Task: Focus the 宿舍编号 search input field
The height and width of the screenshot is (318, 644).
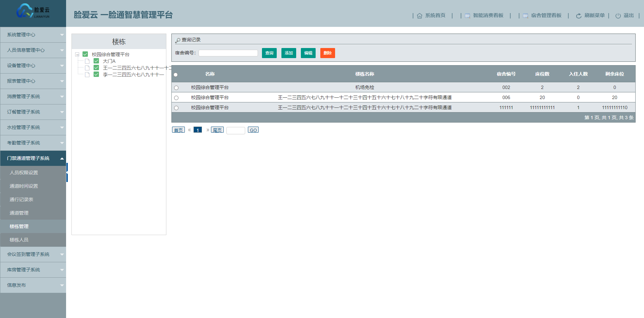Action: point(228,53)
